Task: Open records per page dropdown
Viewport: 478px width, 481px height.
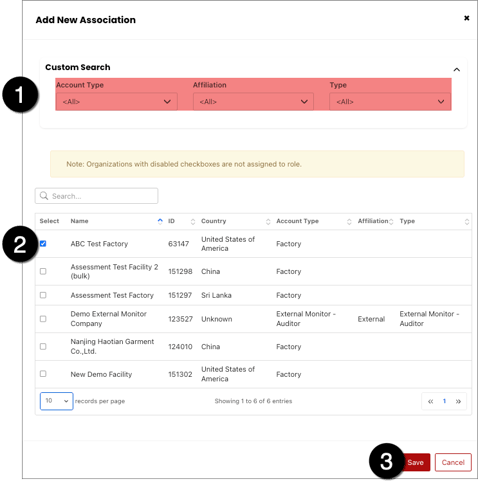Action: pyautogui.click(x=56, y=401)
